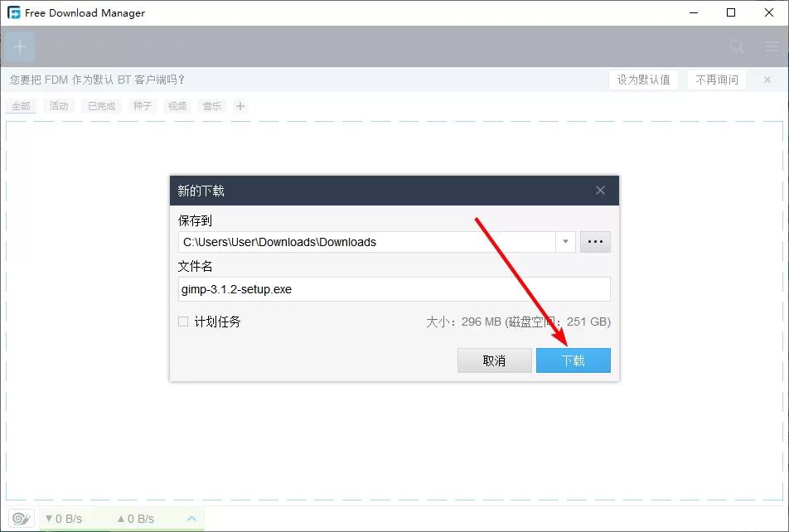Click the upload speed 0 B/s indicator
Viewport: 789px width, 532px height.
(x=135, y=519)
